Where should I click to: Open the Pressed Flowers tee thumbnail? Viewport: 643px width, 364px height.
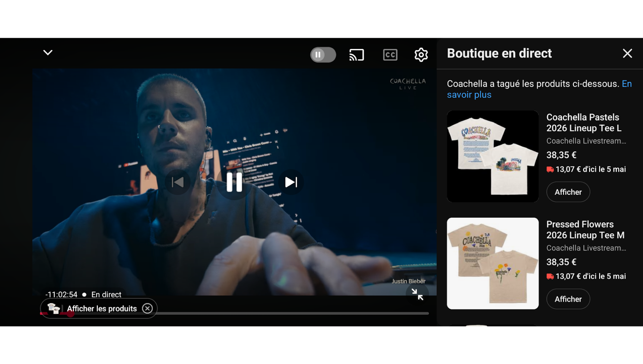[x=493, y=263]
